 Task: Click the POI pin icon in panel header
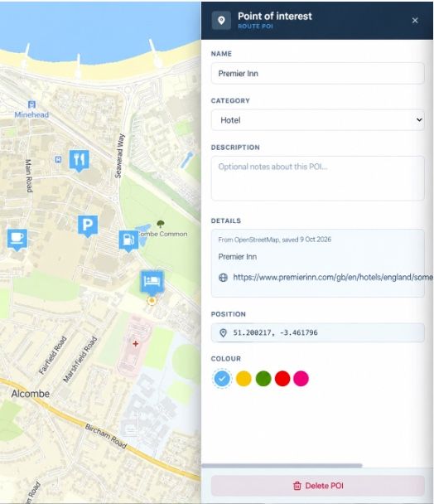[x=221, y=21]
